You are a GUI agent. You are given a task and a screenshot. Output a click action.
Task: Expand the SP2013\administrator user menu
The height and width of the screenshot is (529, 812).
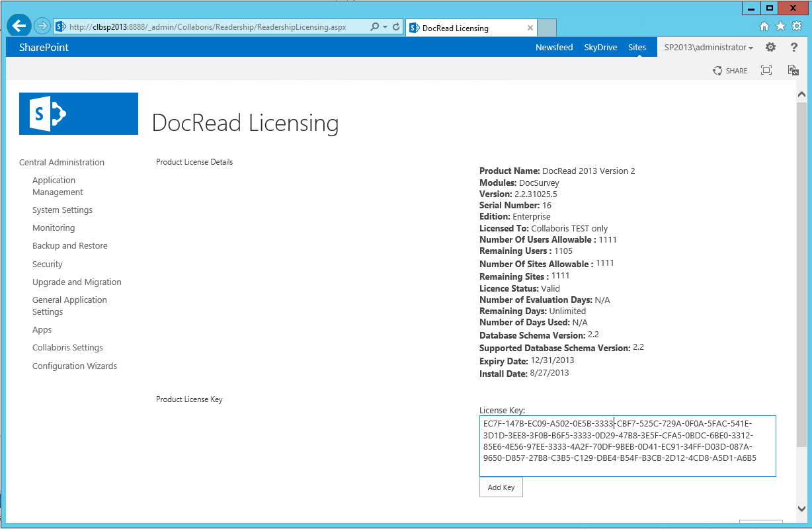[x=709, y=48]
